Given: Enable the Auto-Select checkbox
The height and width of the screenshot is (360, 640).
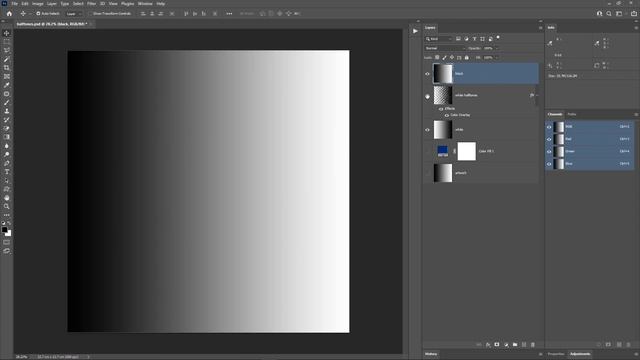Looking at the screenshot, I should [38, 13].
